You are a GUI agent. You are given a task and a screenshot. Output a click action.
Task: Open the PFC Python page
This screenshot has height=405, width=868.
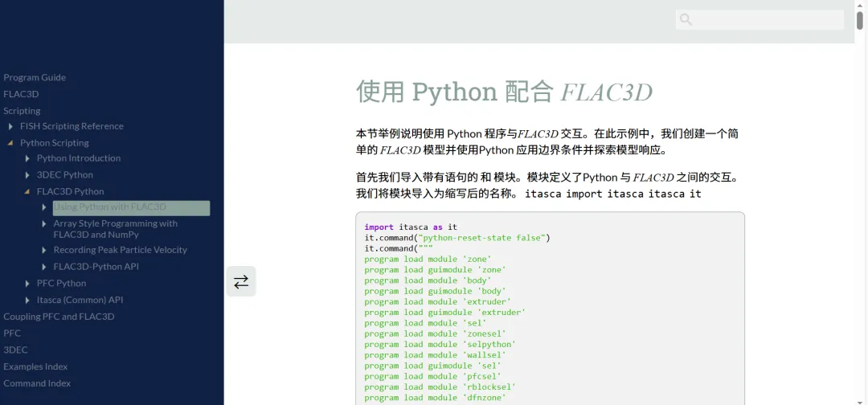(x=61, y=284)
